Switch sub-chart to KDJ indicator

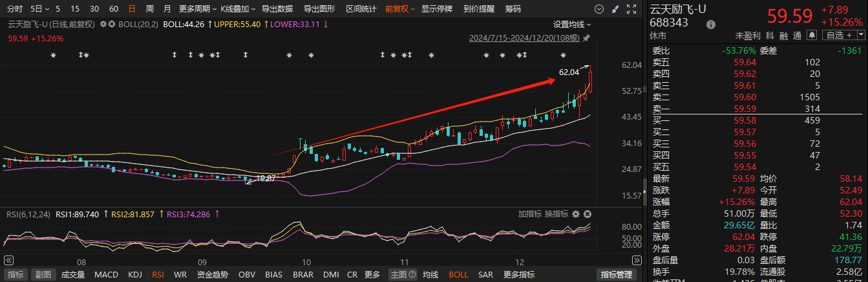click(x=135, y=274)
